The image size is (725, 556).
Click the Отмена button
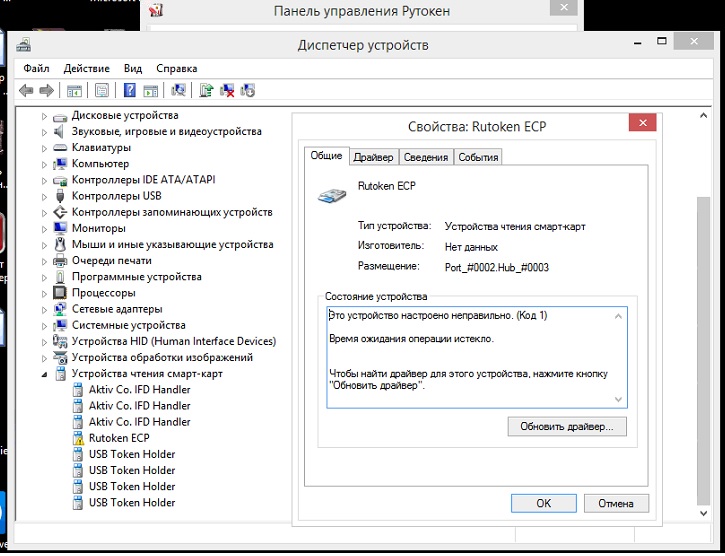[x=616, y=503]
